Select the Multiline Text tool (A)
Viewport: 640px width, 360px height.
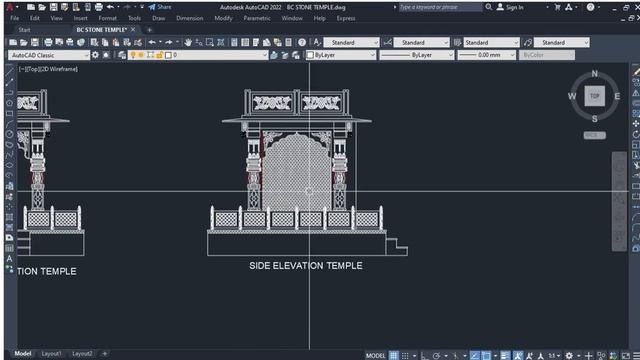point(10,258)
